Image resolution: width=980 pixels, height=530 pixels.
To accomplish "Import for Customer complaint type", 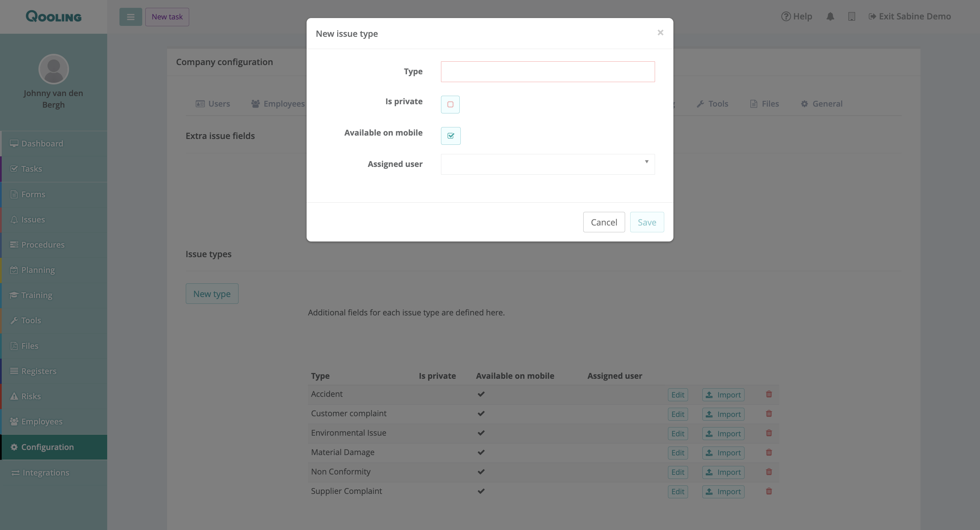I will click(723, 414).
